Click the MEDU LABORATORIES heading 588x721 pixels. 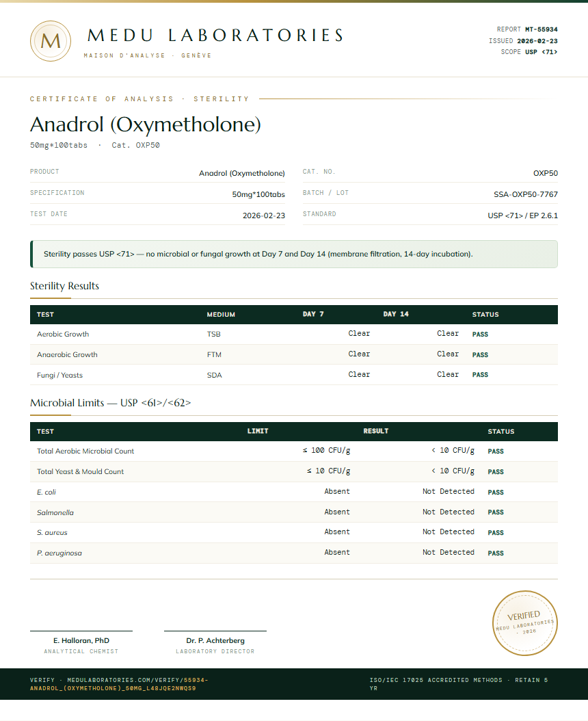coord(215,36)
